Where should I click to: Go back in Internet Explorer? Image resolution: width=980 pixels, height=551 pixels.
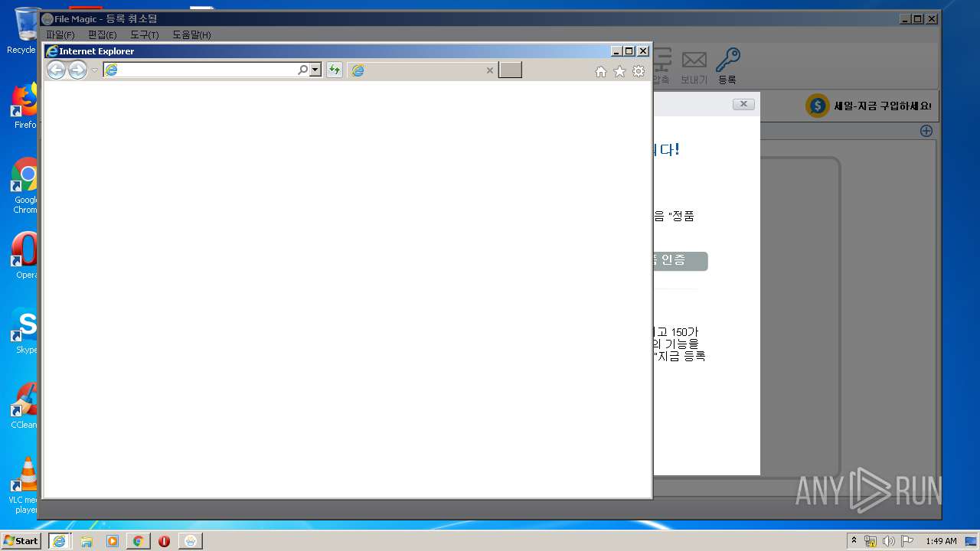click(56, 70)
